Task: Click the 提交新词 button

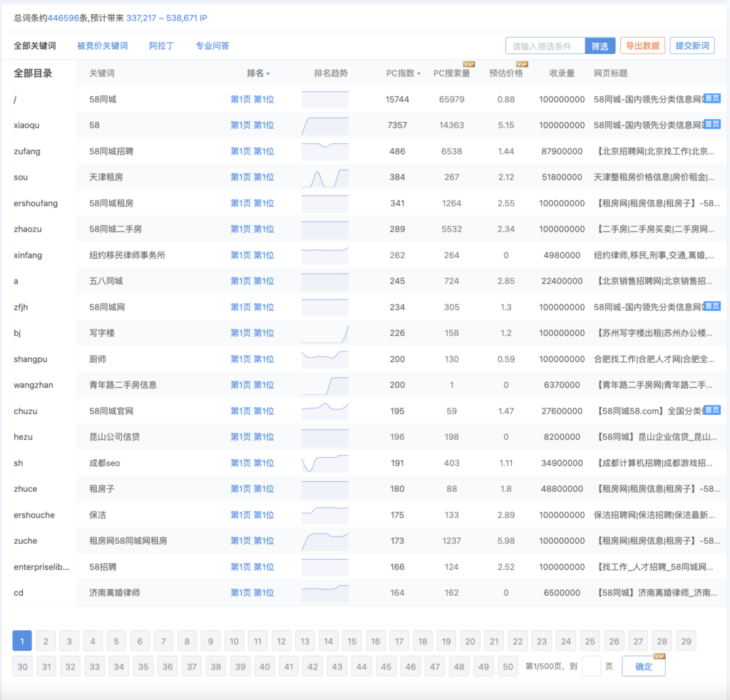Action: tap(692, 46)
